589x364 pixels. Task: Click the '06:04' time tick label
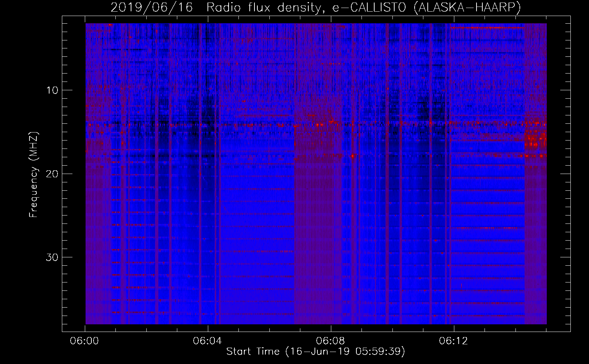[207, 341]
